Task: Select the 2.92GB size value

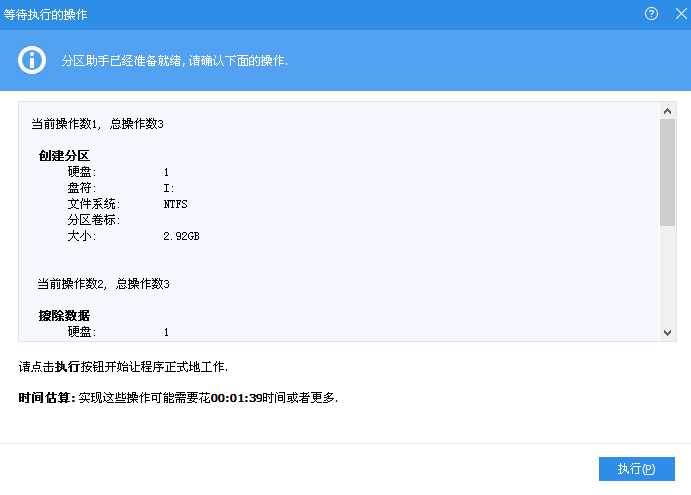Action: [x=181, y=236]
